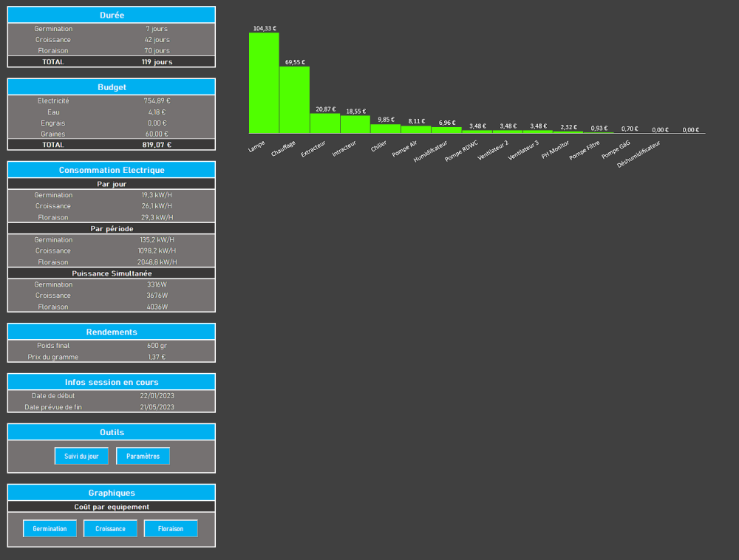Click the 2048,8 kW/H period value
Image resolution: width=739 pixels, height=560 pixels.
[157, 262]
